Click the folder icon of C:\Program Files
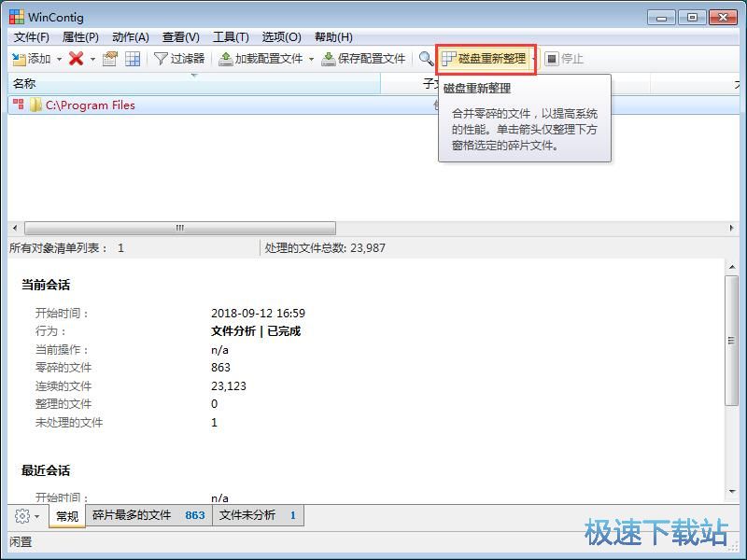Viewport: 747px width, 560px height. (x=35, y=105)
